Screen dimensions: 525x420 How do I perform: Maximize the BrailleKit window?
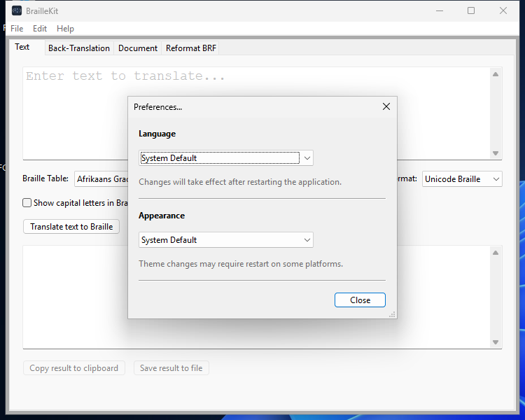pos(471,10)
